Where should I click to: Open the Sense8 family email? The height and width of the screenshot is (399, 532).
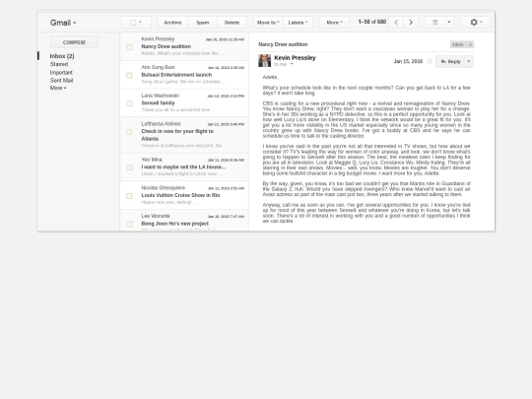pos(184,103)
